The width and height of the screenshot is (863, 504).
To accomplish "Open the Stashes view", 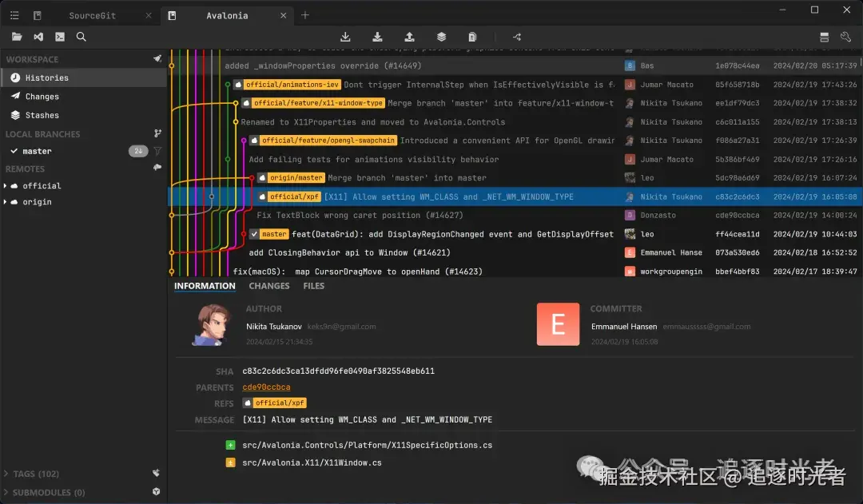I will point(84,115).
